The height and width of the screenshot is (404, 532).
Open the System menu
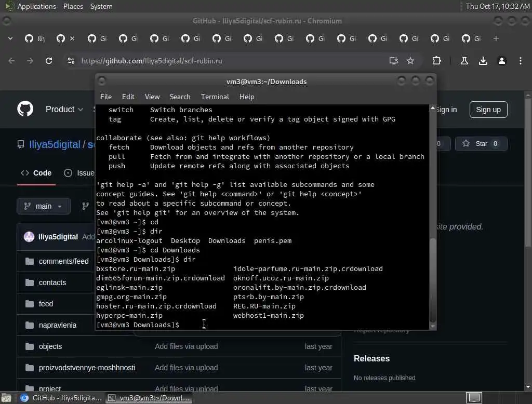(x=101, y=6)
